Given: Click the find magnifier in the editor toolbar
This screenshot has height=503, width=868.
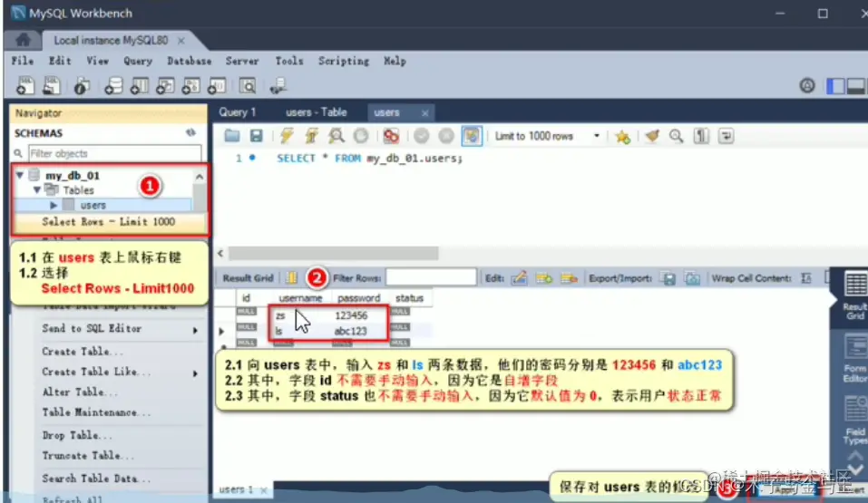Looking at the screenshot, I should (x=676, y=136).
